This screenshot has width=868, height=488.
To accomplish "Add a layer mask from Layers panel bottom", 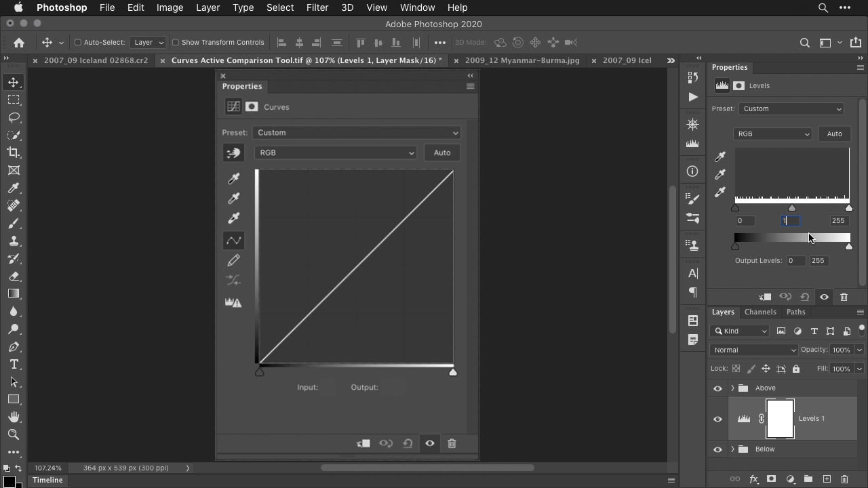I will point(771,479).
